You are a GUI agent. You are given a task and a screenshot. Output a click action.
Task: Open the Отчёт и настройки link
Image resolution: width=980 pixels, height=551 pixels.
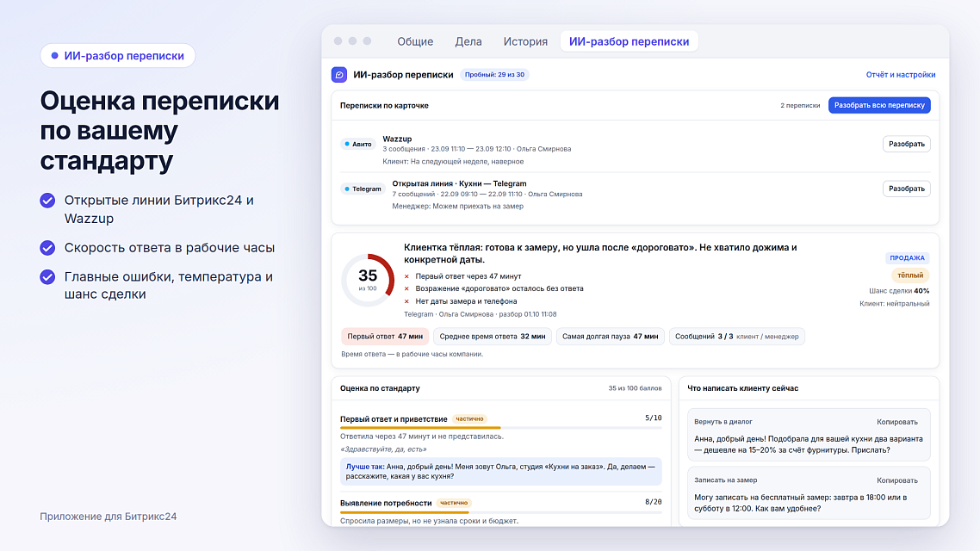click(x=901, y=74)
